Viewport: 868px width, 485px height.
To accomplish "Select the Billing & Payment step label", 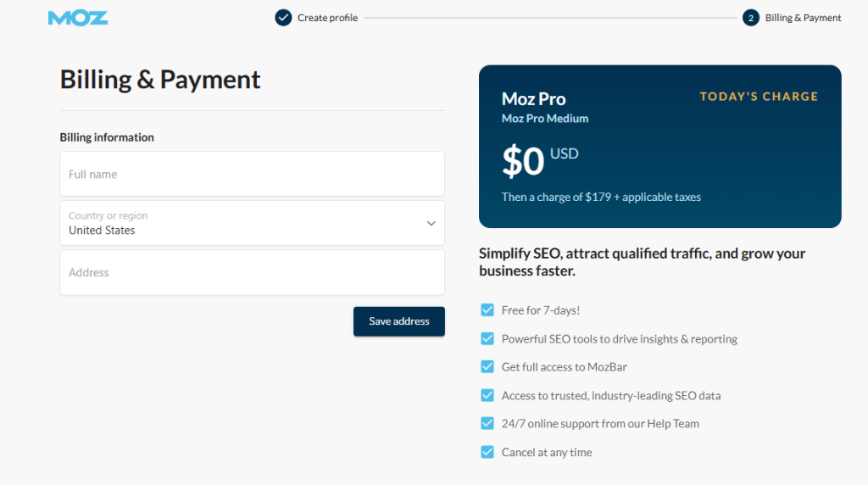I will 804,18.
